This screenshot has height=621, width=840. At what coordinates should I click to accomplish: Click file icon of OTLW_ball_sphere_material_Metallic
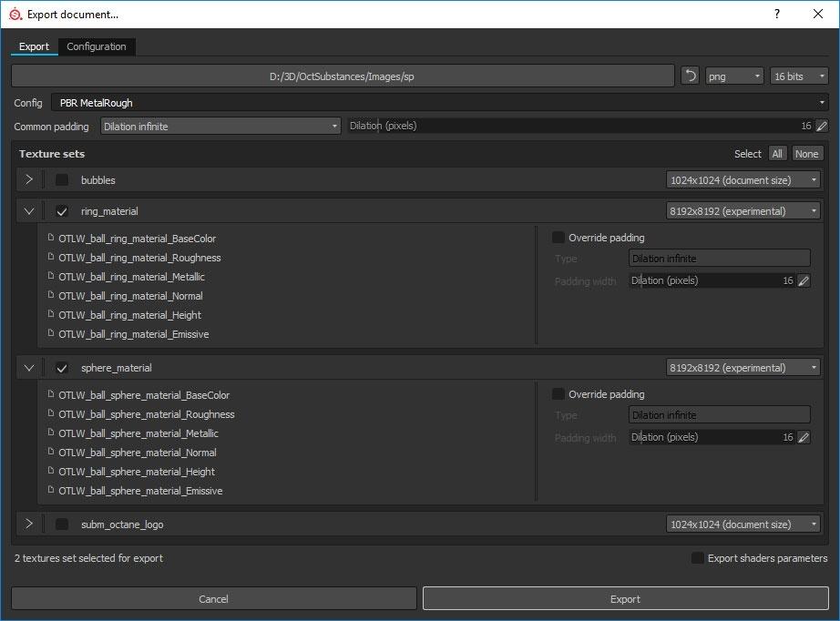pyautogui.click(x=51, y=432)
